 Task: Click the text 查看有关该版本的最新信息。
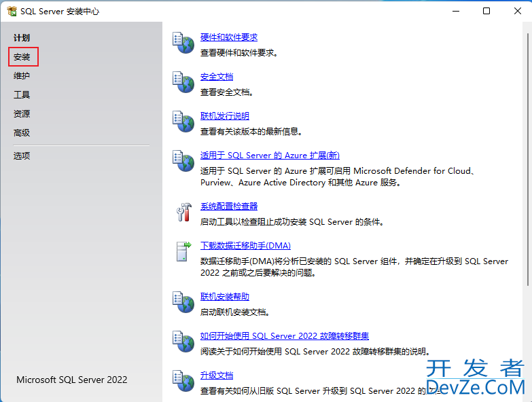[x=251, y=132]
